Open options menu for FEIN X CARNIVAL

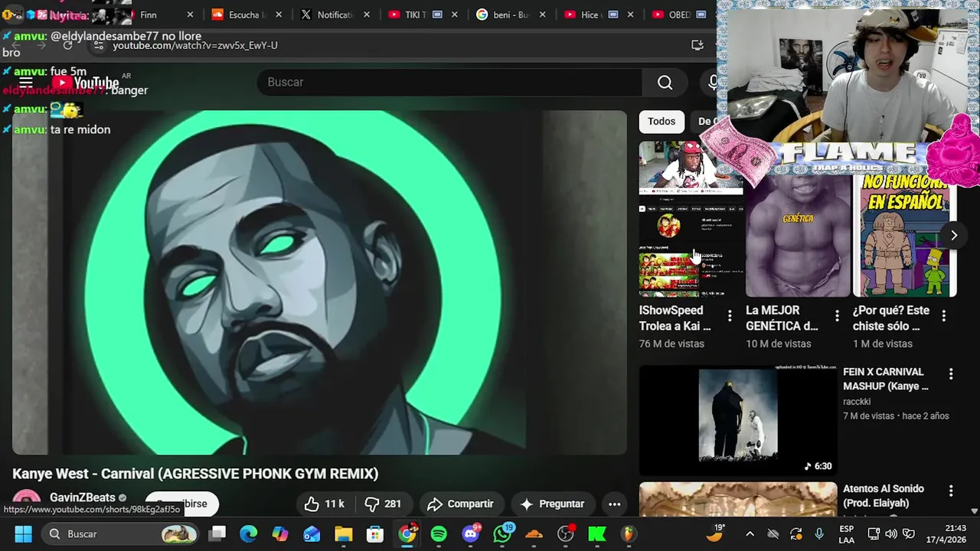coord(951,374)
